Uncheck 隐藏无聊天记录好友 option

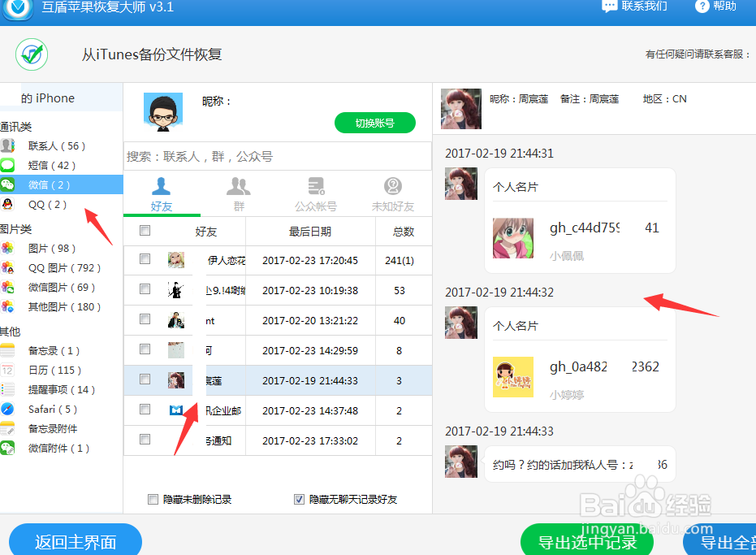pos(300,499)
